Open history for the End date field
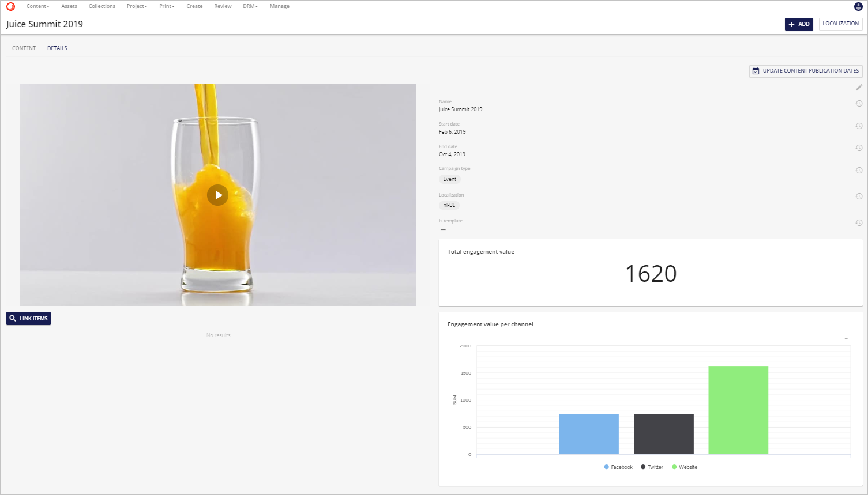 click(x=859, y=148)
